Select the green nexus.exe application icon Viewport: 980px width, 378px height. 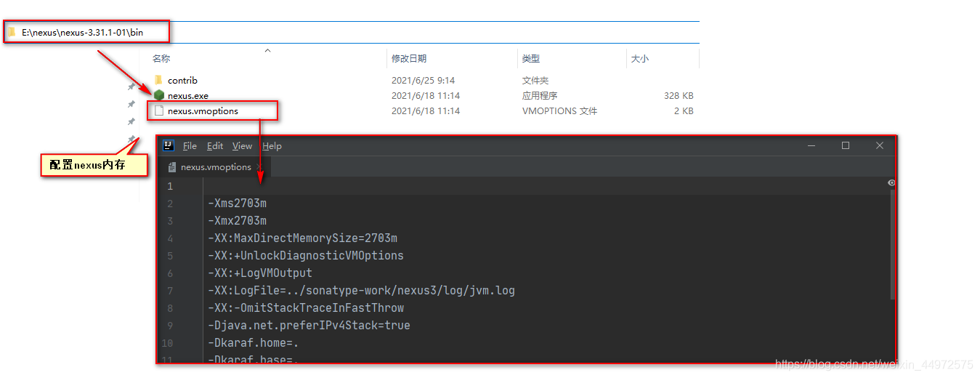[x=159, y=95]
